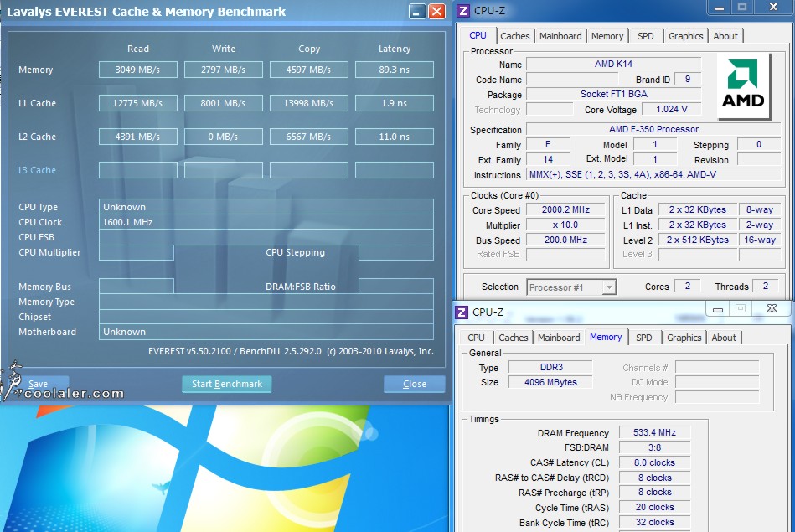Click the Motherboard field showing Unknown

pos(266,332)
